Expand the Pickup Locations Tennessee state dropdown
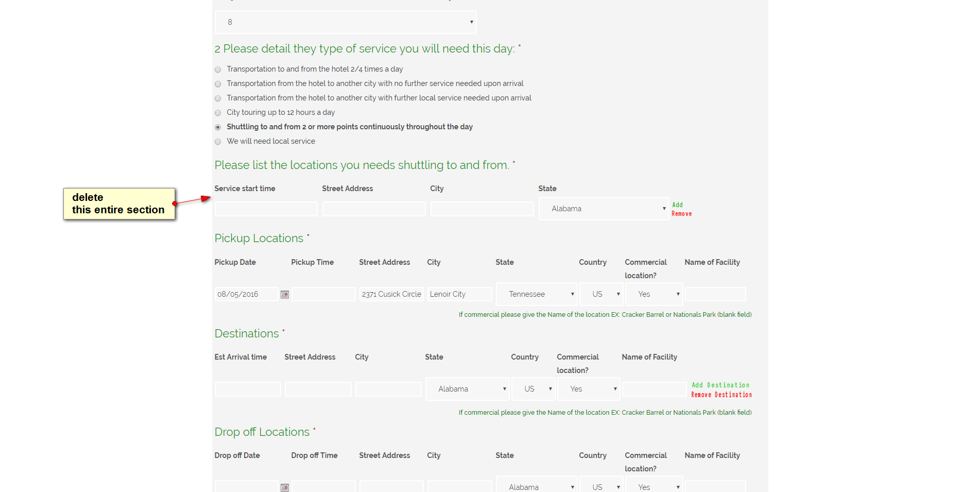The height and width of the screenshot is (492, 980). pos(537,294)
